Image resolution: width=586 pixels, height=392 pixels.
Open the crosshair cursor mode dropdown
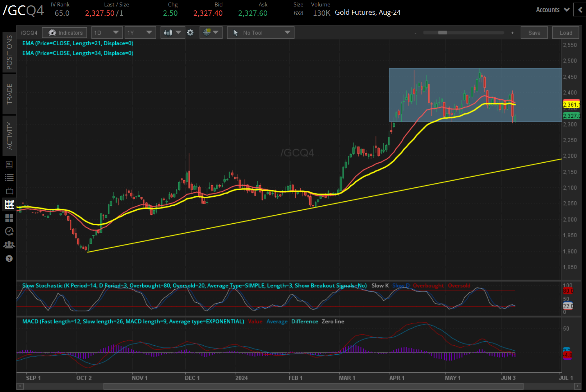coord(211,33)
